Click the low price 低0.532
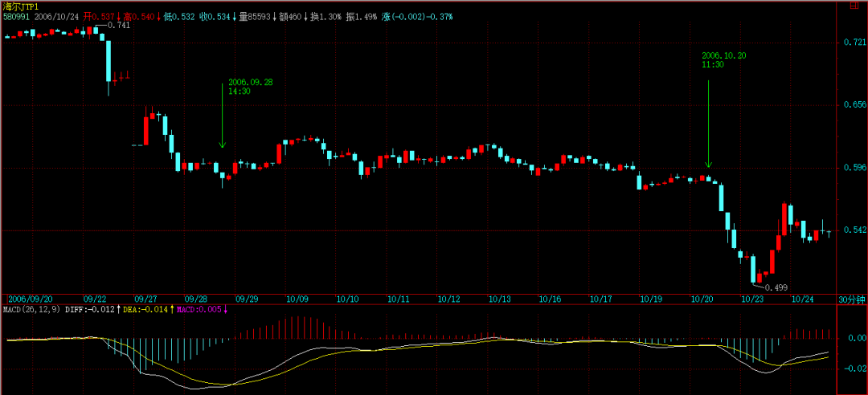Screen dimensions: 868x395 tap(179, 17)
